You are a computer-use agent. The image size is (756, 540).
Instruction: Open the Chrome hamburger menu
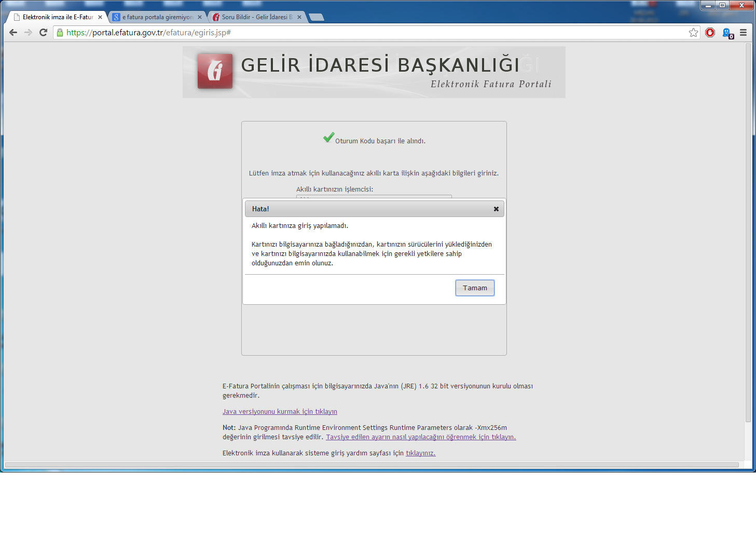pos(743,33)
